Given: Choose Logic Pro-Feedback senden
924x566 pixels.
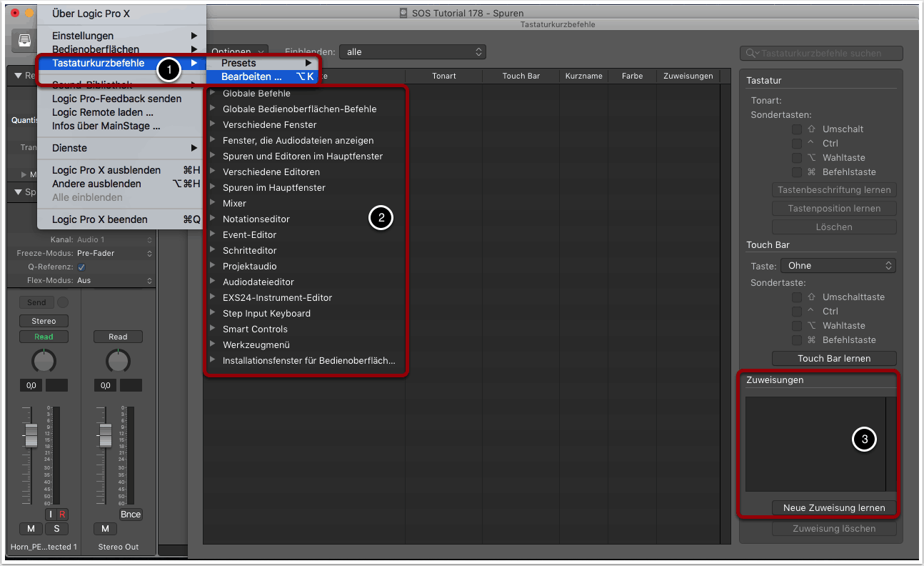Looking at the screenshot, I should pos(122,99).
